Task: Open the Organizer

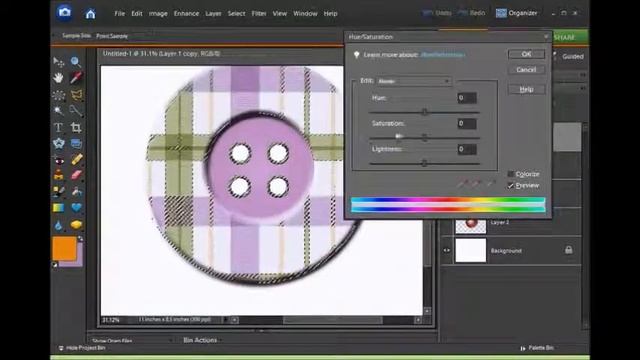Action: pos(516,13)
